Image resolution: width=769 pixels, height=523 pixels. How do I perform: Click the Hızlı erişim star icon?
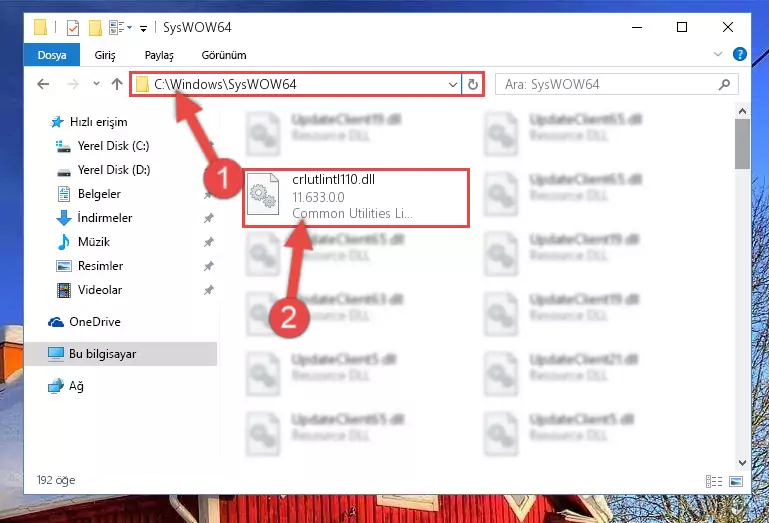coord(57,122)
